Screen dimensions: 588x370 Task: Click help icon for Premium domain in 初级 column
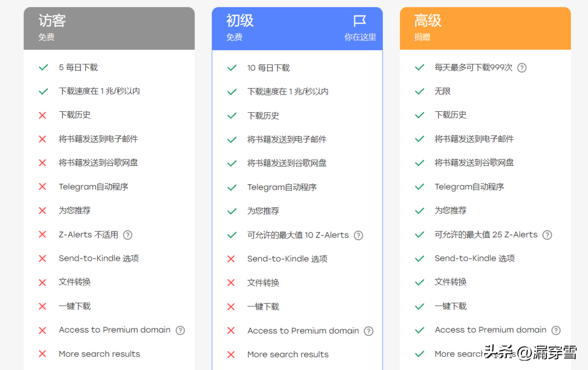click(369, 331)
